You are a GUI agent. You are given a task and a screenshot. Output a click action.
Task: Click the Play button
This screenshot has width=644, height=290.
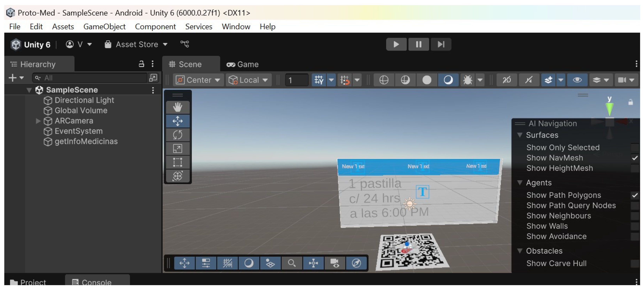[396, 44]
